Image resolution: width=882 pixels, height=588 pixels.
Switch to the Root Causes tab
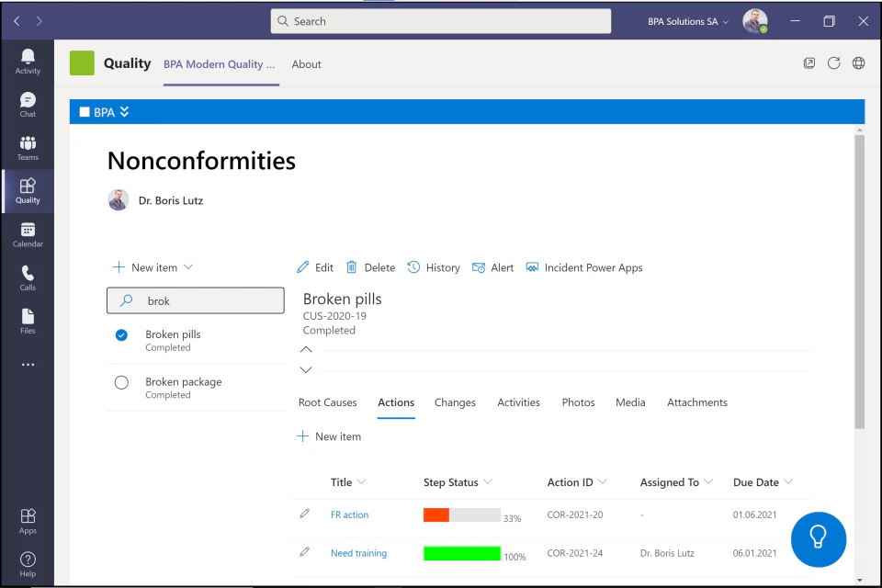[x=327, y=402]
